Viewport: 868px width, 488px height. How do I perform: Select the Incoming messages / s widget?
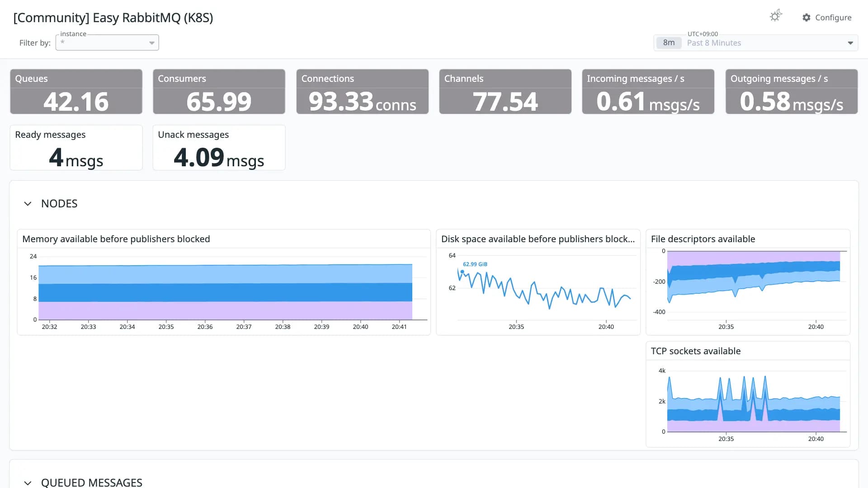(648, 91)
